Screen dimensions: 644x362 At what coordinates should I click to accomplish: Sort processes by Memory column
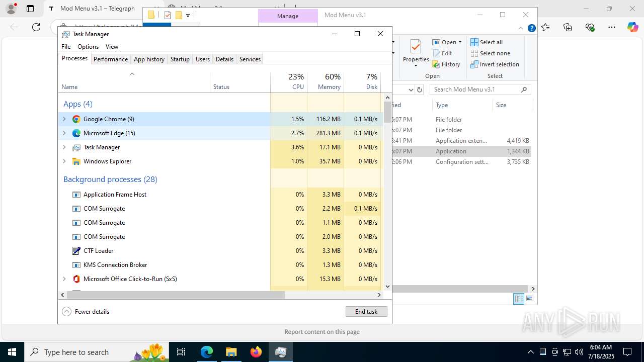tap(326, 82)
